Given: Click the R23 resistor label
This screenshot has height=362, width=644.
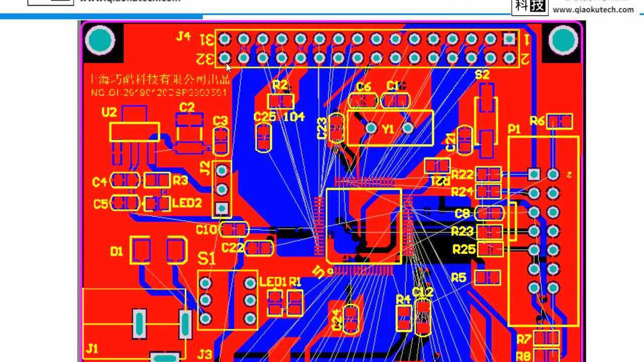Looking at the screenshot, I should pyautogui.click(x=462, y=231).
